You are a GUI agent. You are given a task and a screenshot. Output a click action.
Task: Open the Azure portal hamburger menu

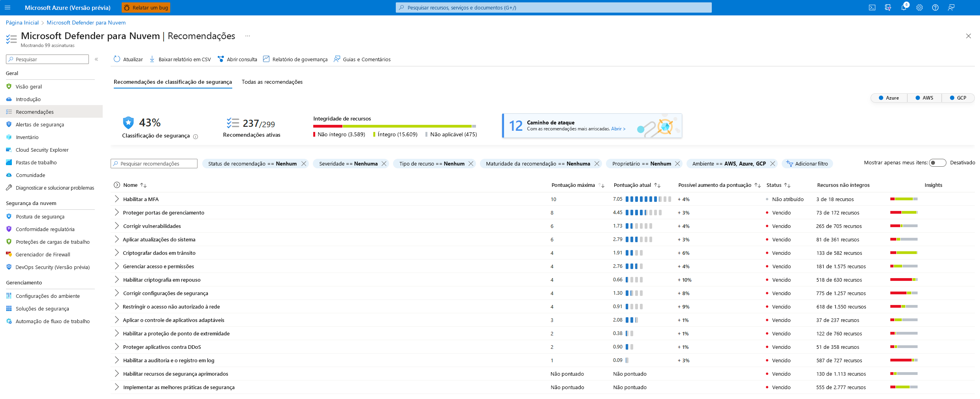click(x=8, y=8)
